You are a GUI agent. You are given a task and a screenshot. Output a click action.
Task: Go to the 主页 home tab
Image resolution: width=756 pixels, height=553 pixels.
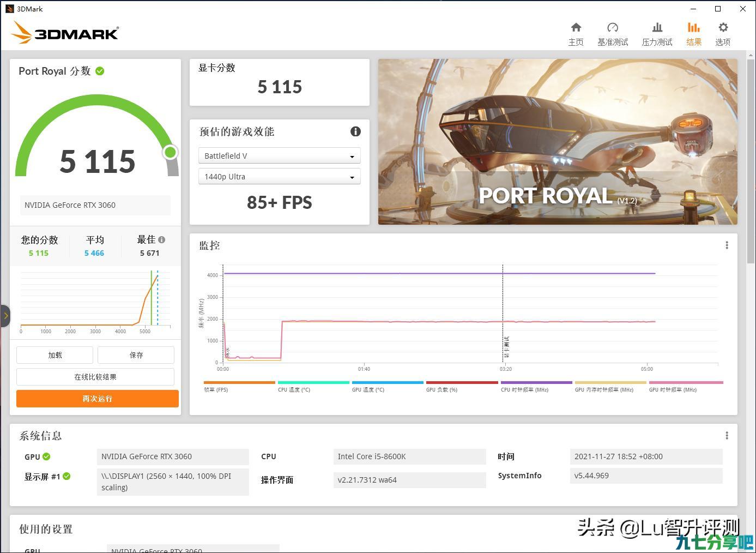(x=576, y=34)
